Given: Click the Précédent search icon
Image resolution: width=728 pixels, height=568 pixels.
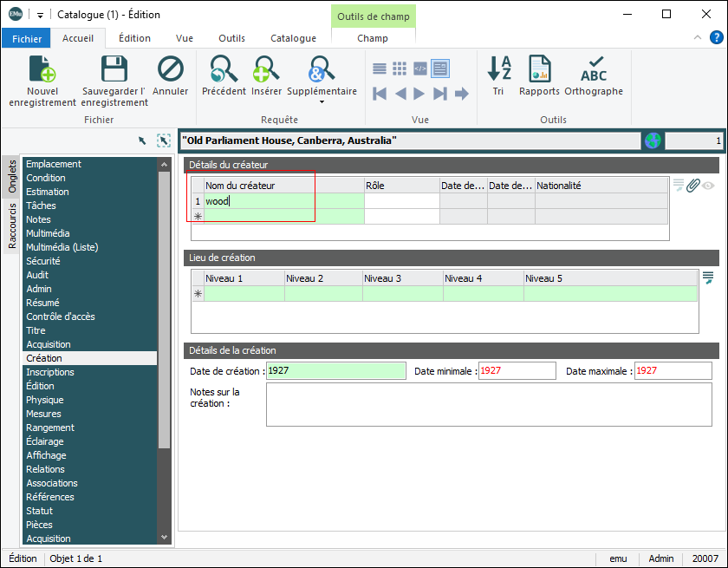Looking at the screenshot, I should point(224,69).
